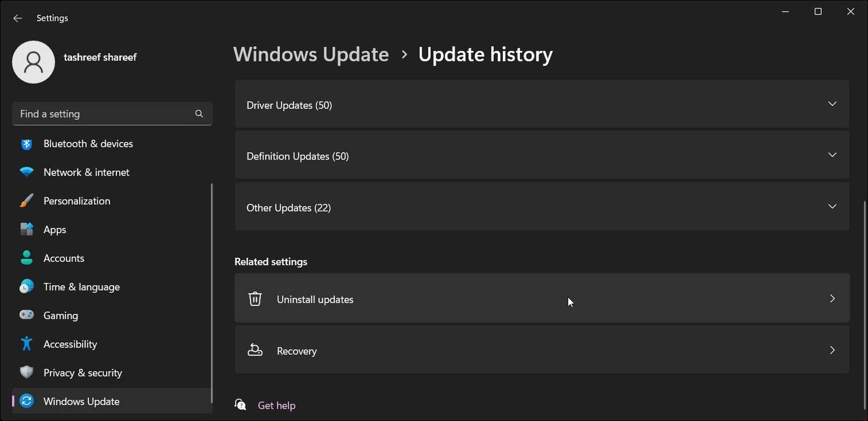Click the trash icon beside Uninstall updates
This screenshot has height=421, width=868.
255,299
